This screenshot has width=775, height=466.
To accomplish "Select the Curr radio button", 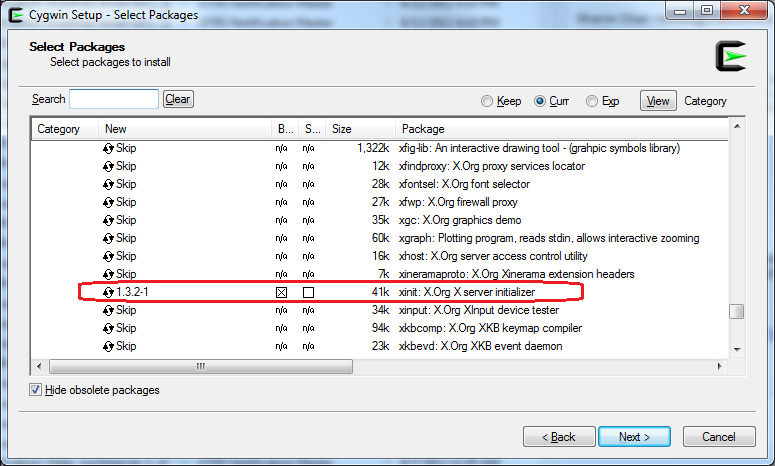I will 540,101.
